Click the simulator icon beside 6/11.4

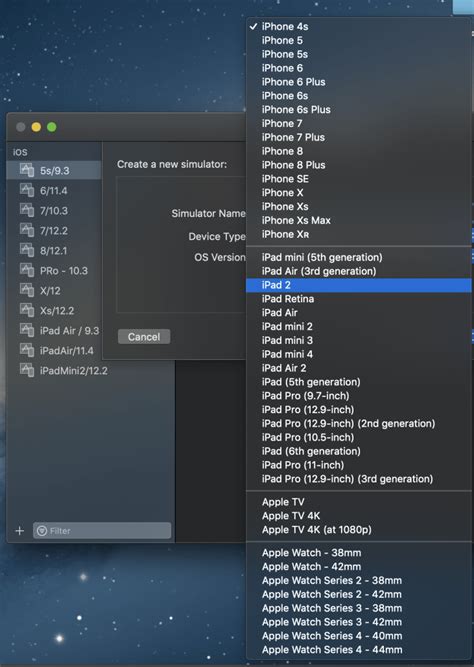coord(27,190)
